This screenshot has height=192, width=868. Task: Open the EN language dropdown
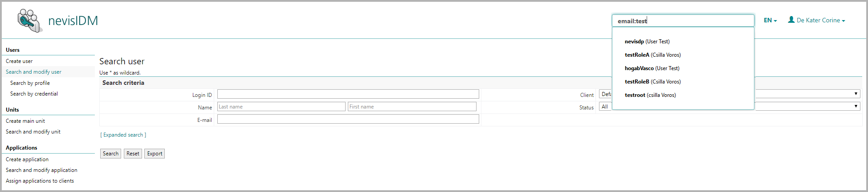pos(770,21)
